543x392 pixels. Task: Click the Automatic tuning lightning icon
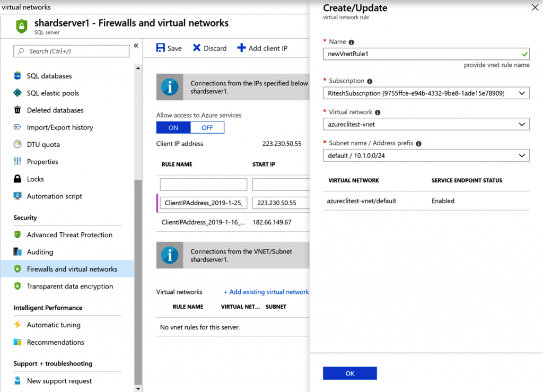pos(17,325)
